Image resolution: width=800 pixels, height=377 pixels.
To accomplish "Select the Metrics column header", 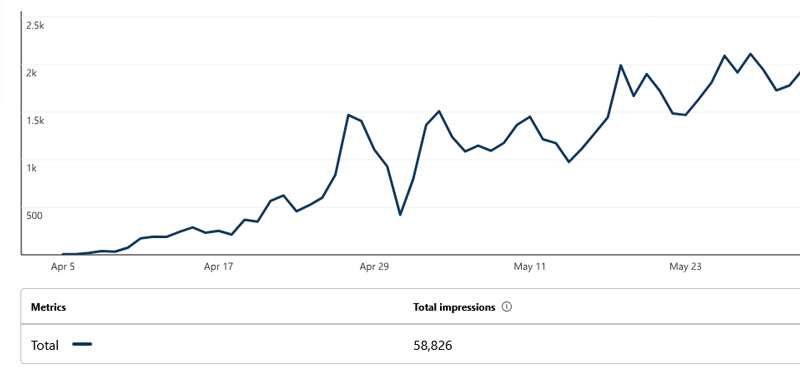I will click(x=48, y=307).
